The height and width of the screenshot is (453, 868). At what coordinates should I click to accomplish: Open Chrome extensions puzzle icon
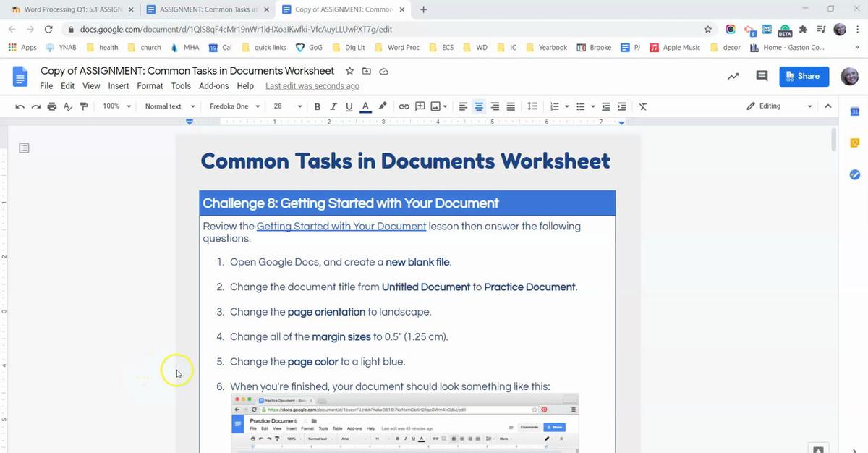[x=803, y=30]
